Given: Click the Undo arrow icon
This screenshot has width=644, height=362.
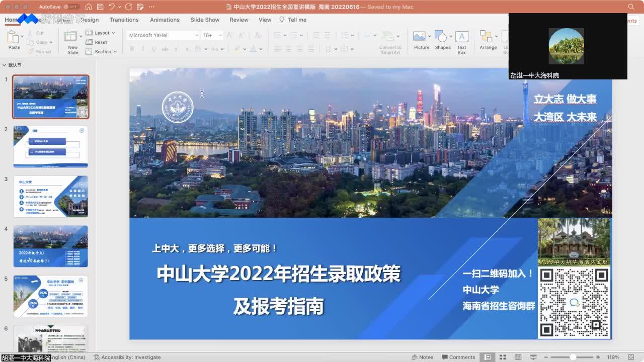Looking at the screenshot, I should coord(111,7).
